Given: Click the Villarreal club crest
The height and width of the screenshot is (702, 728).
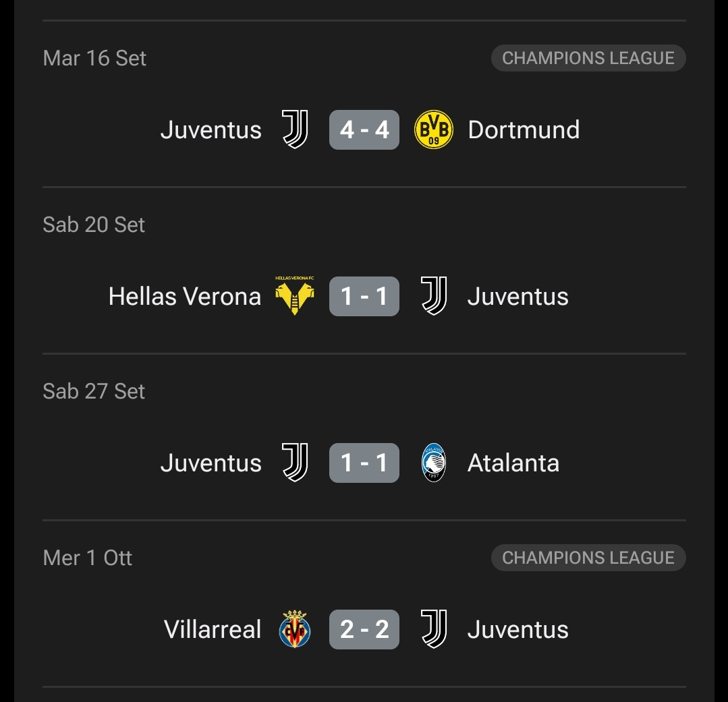Looking at the screenshot, I should 295,629.
